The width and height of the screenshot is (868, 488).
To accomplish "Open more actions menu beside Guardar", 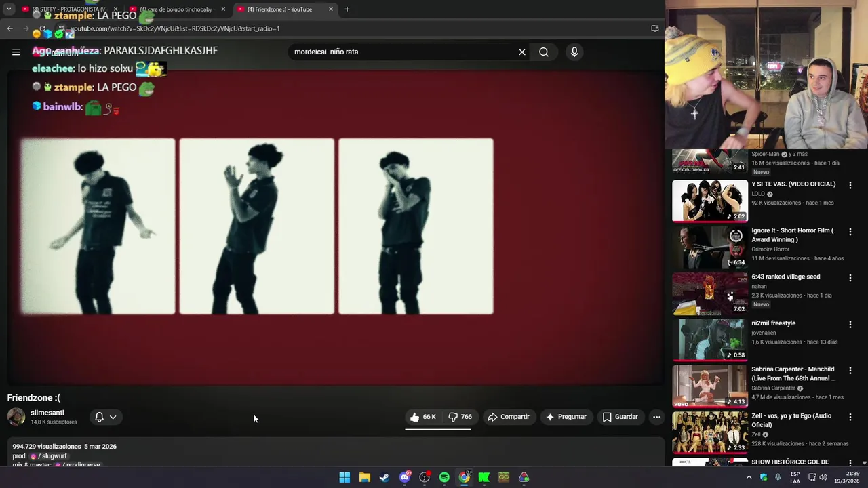I will (x=656, y=417).
